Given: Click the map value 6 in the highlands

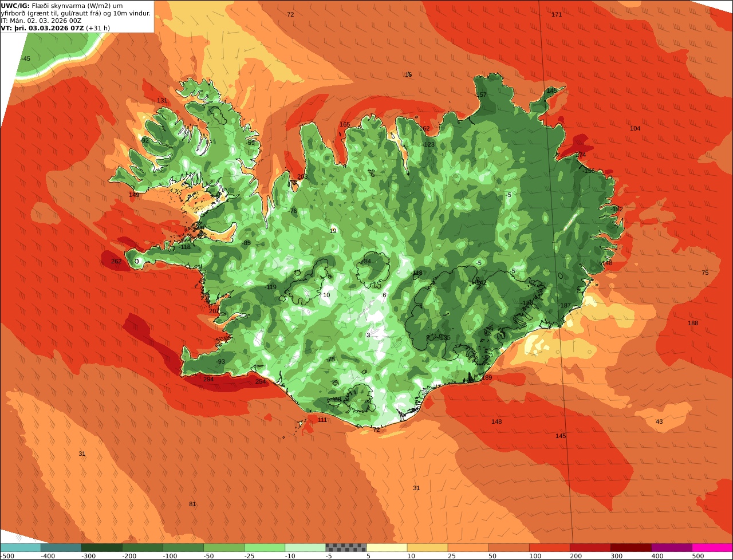Looking at the screenshot, I should 384,295.
